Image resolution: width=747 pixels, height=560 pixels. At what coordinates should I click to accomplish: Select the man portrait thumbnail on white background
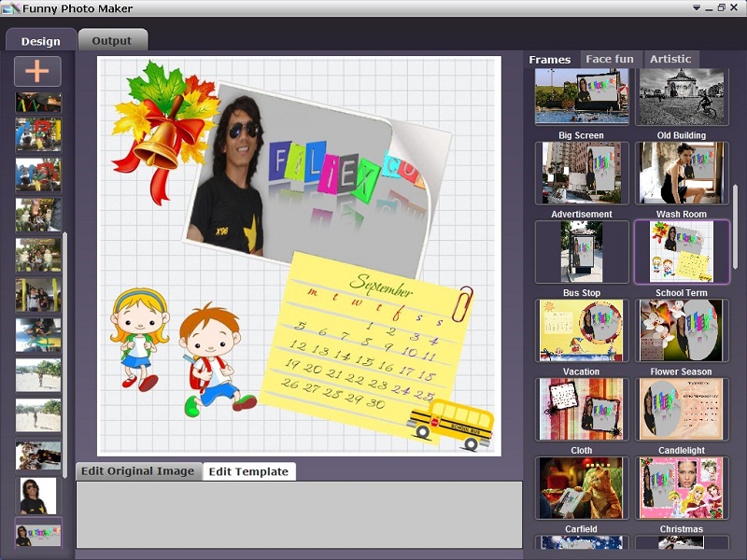click(x=38, y=496)
